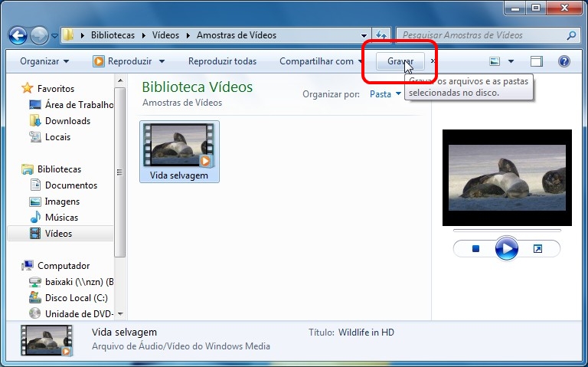Select the Vida selvagem video thumbnail
Image resolution: width=588 pixels, height=367 pixels.
tap(179, 151)
